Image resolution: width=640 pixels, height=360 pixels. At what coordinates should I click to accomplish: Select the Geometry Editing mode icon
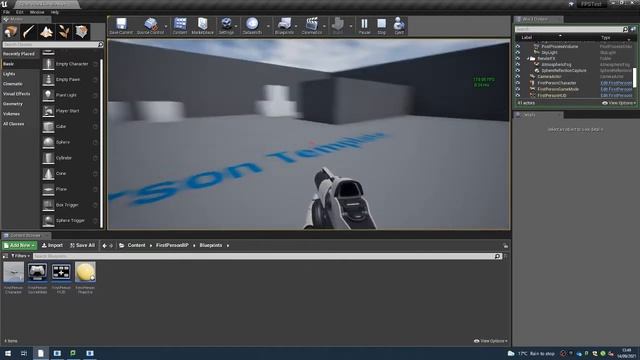(81, 31)
